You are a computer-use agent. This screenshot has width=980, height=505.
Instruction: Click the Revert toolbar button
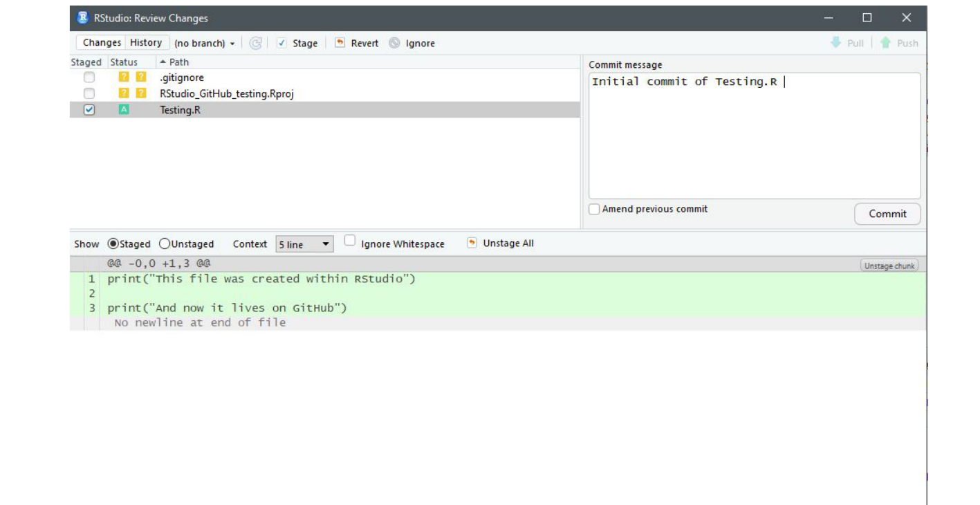[x=357, y=43]
